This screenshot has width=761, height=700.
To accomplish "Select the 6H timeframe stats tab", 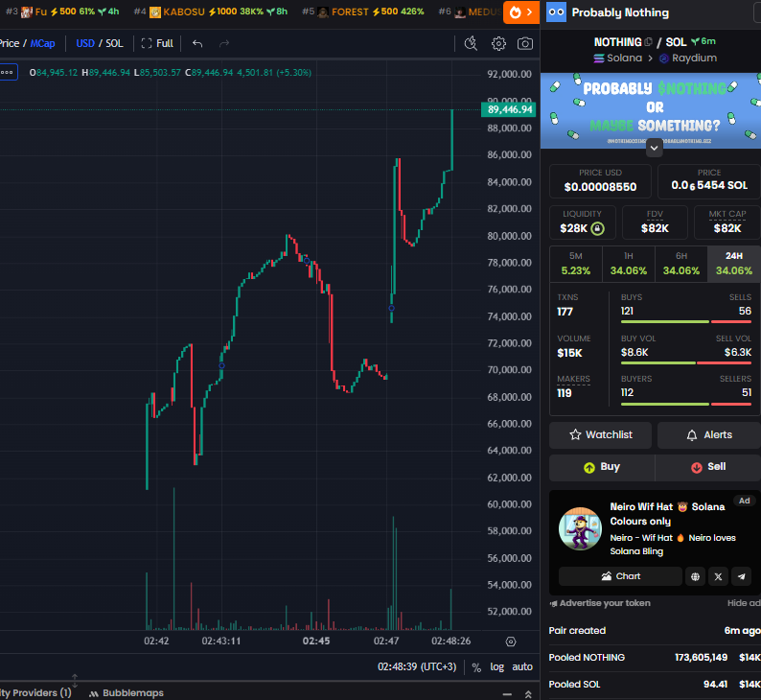I will point(681,264).
